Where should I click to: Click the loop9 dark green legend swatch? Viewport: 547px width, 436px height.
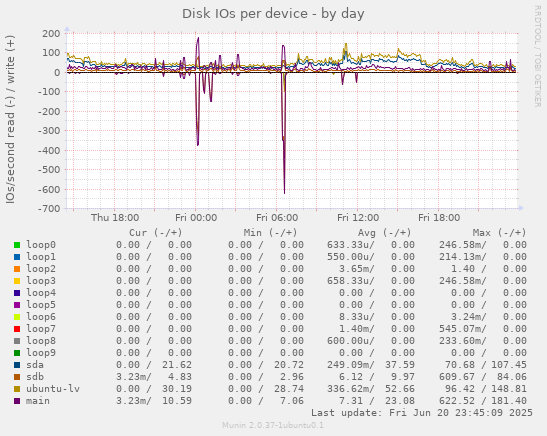[17, 353]
